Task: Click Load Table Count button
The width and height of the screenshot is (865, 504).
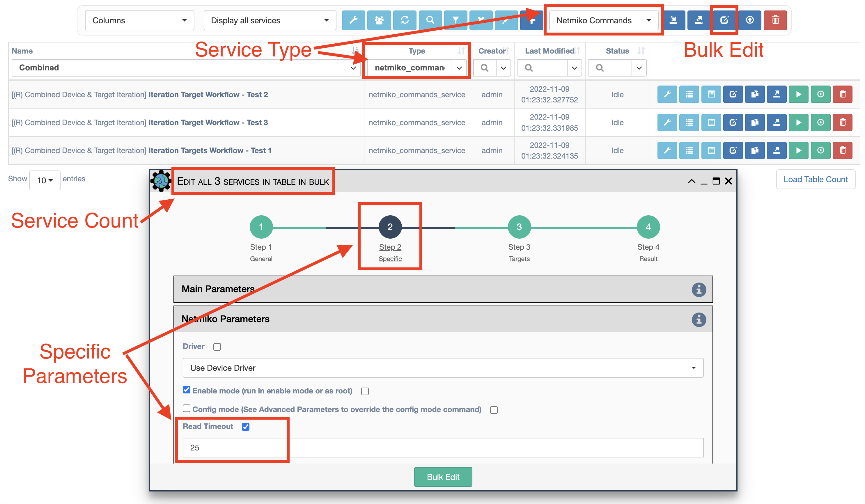Action: click(816, 179)
